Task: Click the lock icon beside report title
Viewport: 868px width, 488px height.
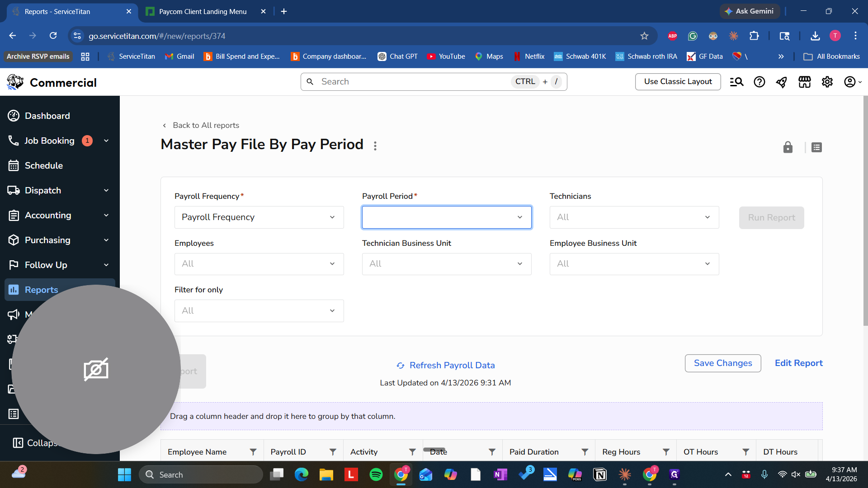Action: pos(788,147)
